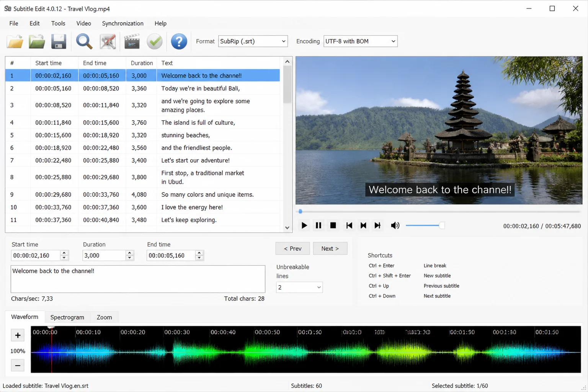
Task: Open the Edit menu
Action: pyautogui.click(x=34, y=23)
